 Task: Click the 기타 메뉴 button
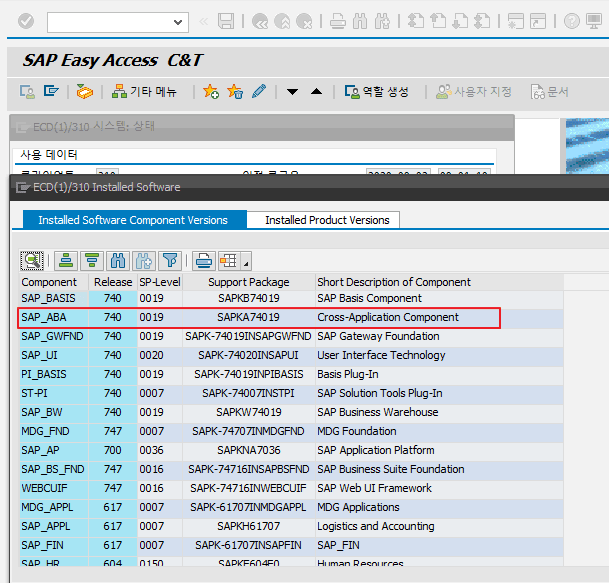[x=144, y=92]
